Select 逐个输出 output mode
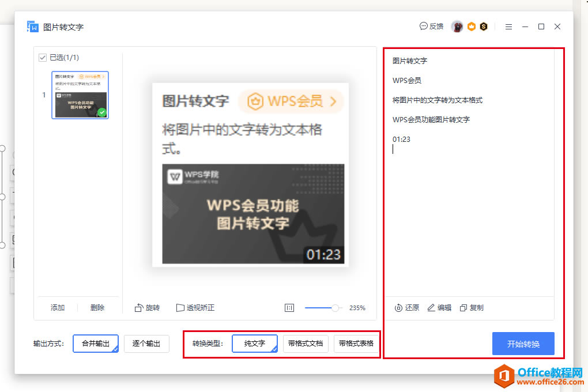Viewport: 588px width, 392px height. tap(146, 344)
